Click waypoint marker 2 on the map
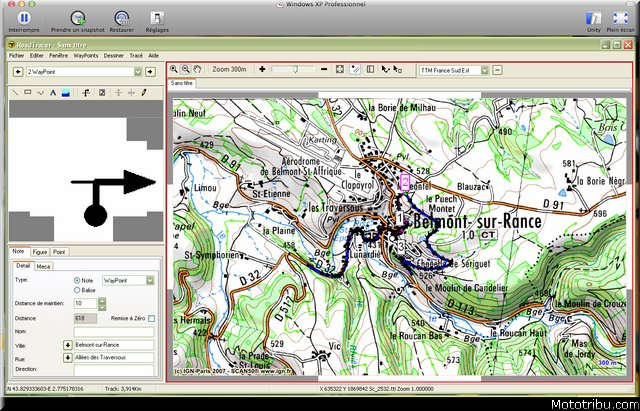Viewport: 640px width, 411px height. point(404,182)
